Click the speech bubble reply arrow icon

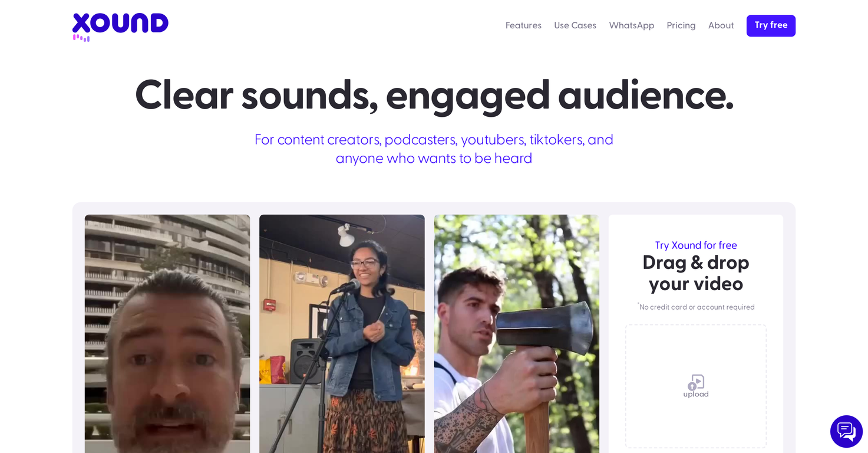(x=850, y=435)
